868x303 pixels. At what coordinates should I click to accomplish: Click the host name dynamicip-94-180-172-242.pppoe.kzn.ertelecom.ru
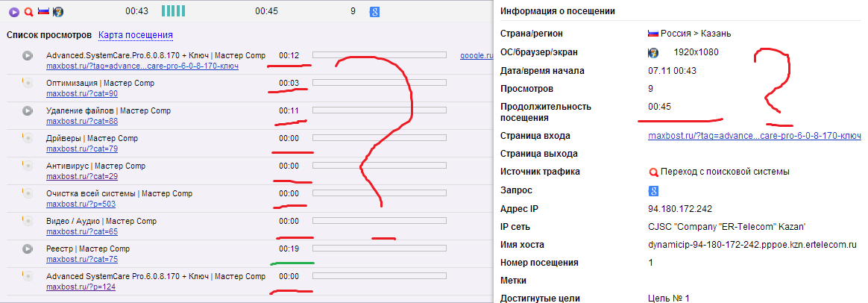click(x=752, y=244)
